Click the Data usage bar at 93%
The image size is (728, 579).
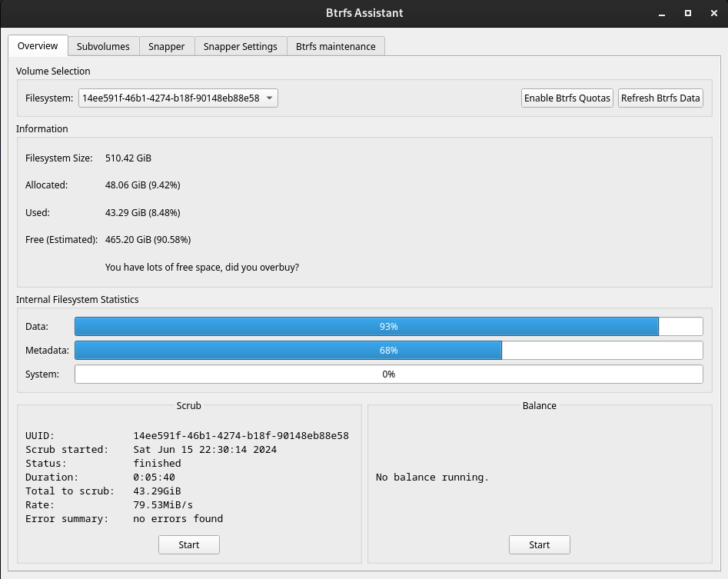click(389, 327)
